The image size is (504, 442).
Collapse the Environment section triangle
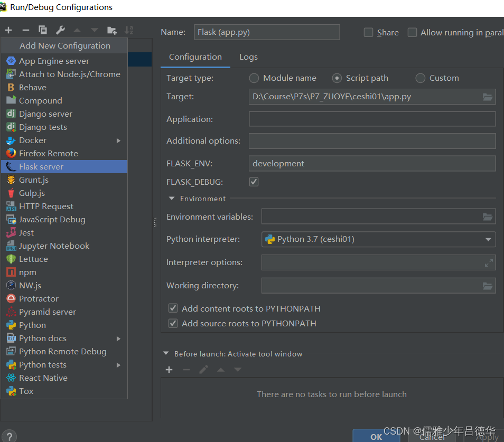click(x=172, y=199)
